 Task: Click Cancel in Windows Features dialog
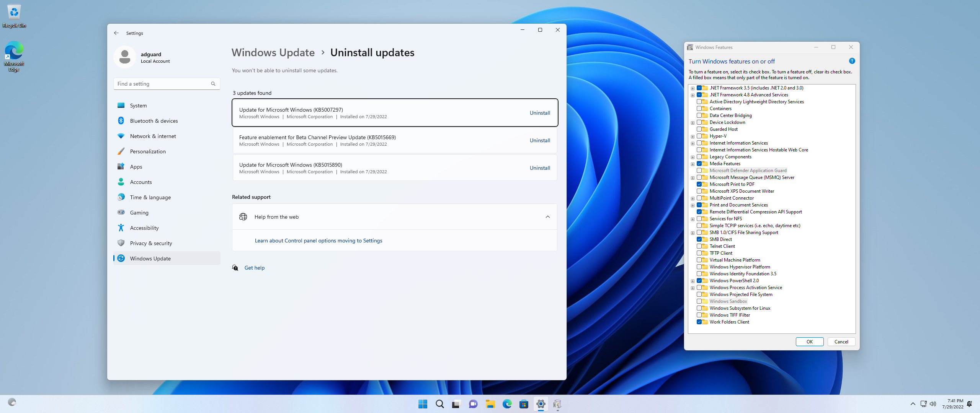coord(841,342)
